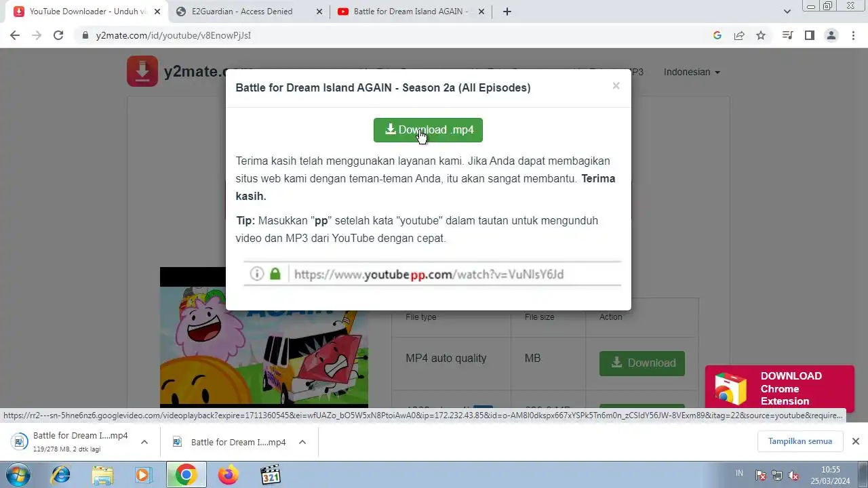Close the E2Guardian tab
The height and width of the screenshot is (488, 868).
319,12
